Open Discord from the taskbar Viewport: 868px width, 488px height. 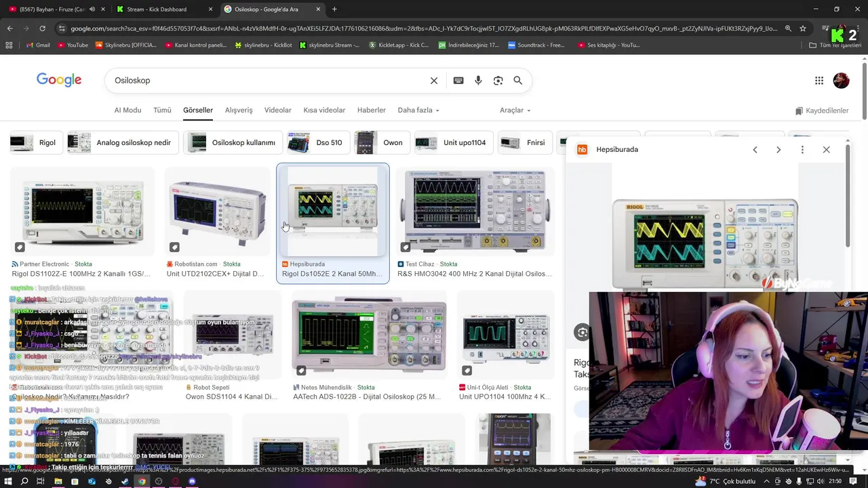point(192,481)
